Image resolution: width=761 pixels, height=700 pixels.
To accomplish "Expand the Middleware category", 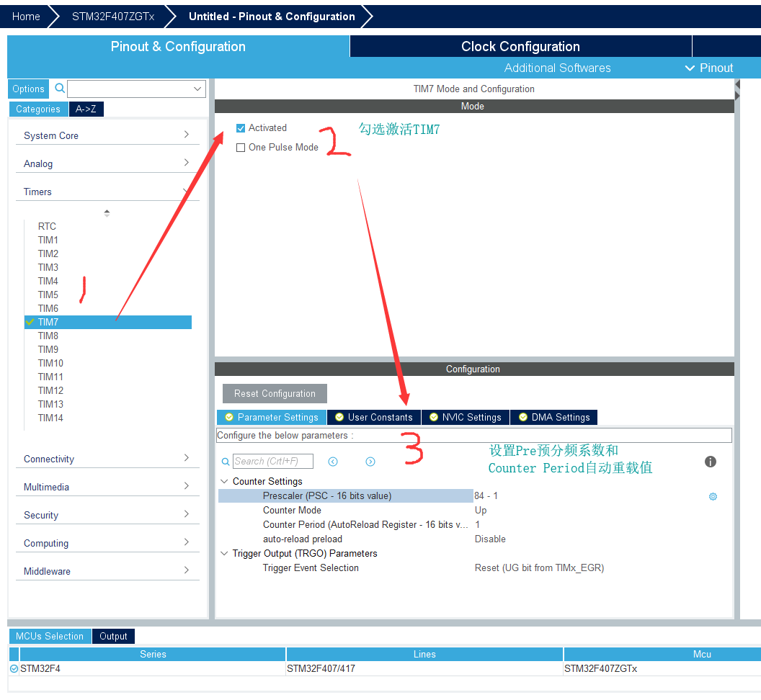I will point(108,571).
